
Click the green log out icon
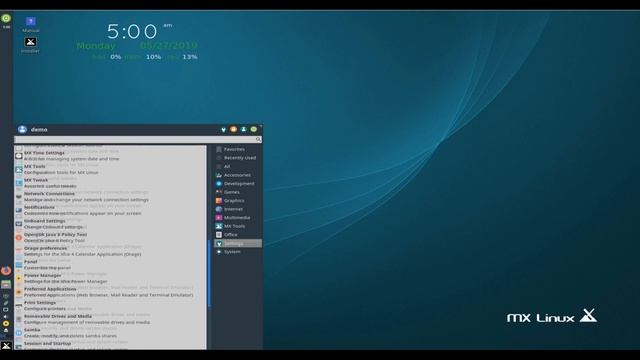point(253,129)
